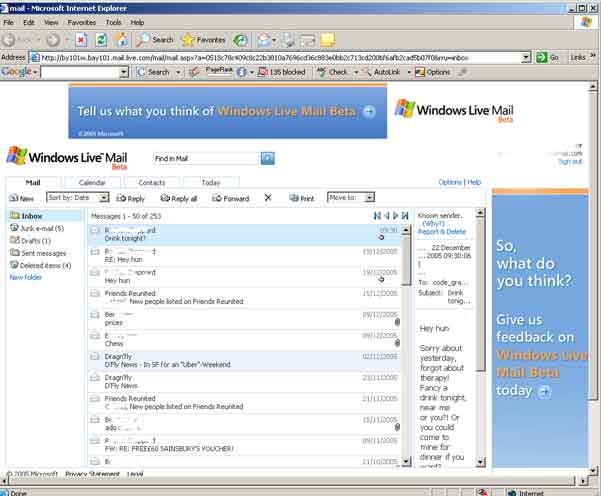Click the Options link above the reading pane
This screenshot has height=496, width=601.
click(x=450, y=182)
